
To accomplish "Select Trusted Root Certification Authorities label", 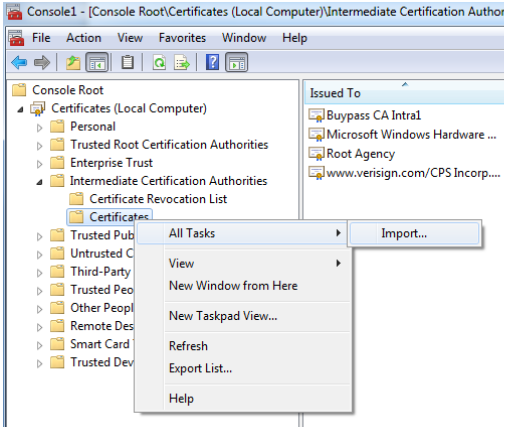I will (x=169, y=144).
